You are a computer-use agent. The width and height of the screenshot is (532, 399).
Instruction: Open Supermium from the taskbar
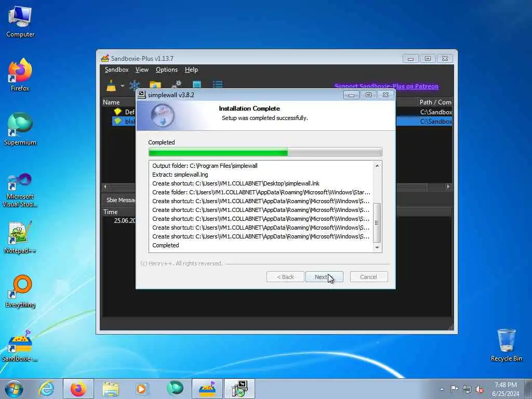175,389
